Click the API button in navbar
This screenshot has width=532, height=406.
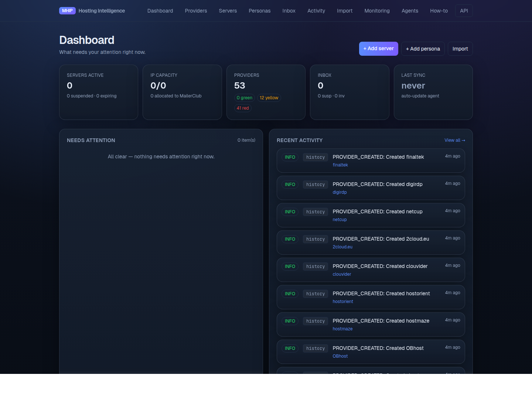(x=464, y=11)
